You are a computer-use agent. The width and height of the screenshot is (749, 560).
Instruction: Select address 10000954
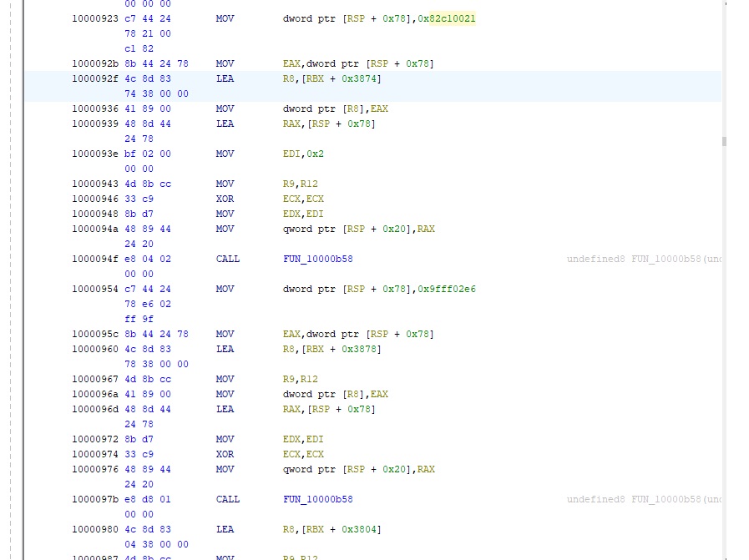click(94, 289)
